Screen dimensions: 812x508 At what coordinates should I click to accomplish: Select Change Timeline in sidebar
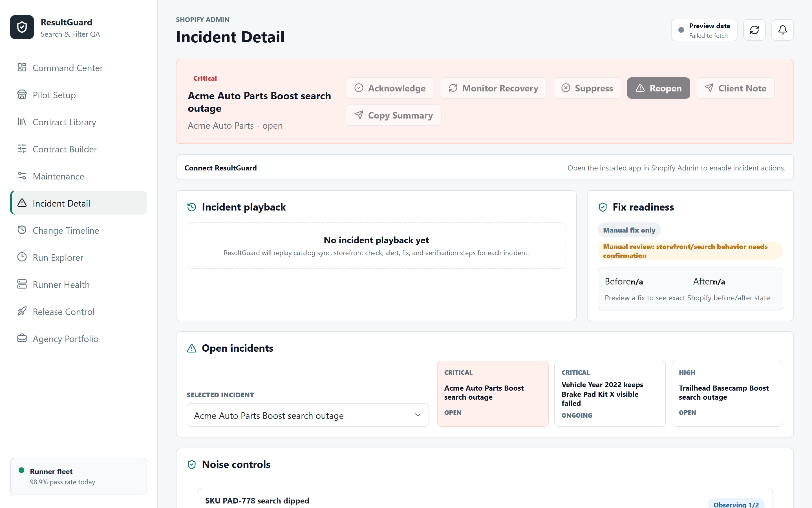point(78,230)
